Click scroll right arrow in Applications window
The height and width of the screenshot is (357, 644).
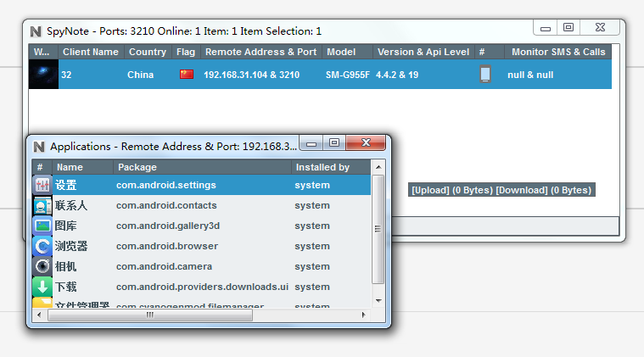363,315
